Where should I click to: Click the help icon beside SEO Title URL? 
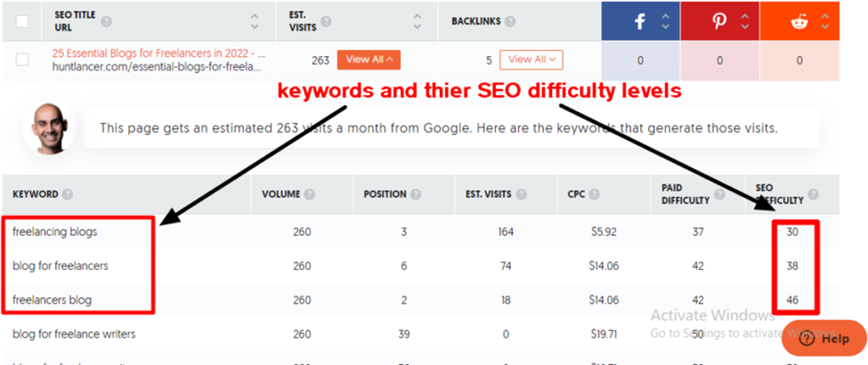tap(107, 21)
